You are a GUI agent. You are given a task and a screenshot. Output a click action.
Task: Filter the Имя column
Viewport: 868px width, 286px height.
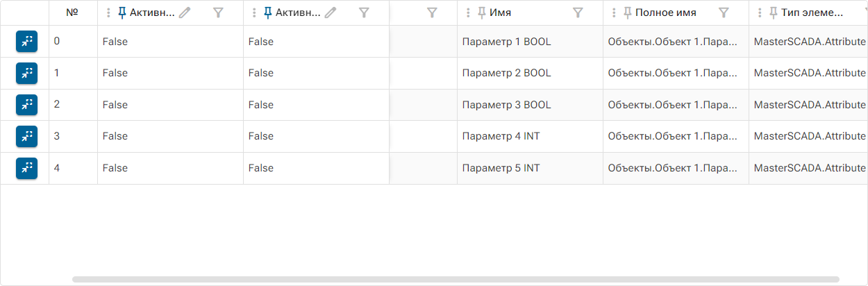(x=578, y=12)
